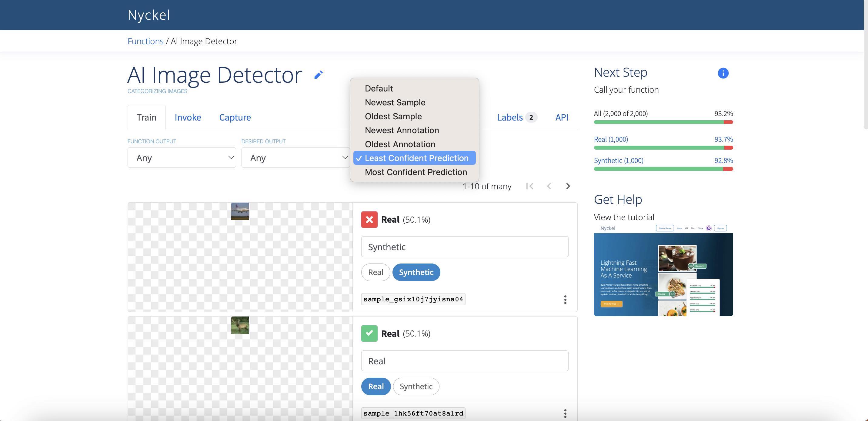Click the sample_gsixl0j7jyisna04 ID text
868x421 pixels.
point(413,299)
